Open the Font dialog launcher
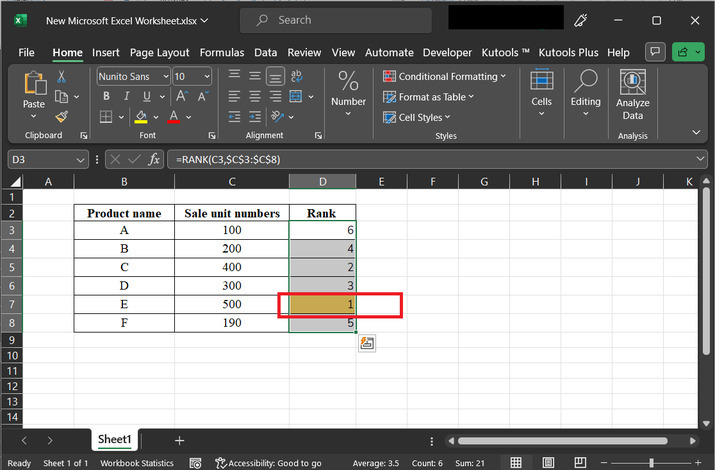 [212, 135]
